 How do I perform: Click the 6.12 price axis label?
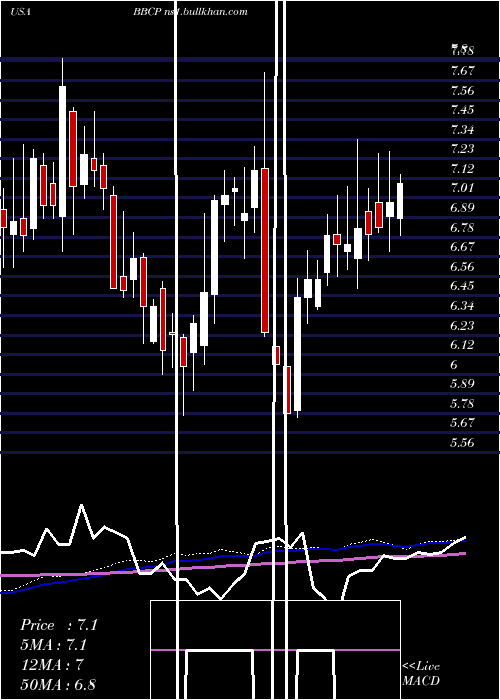pyautogui.click(x=462, y=345)
